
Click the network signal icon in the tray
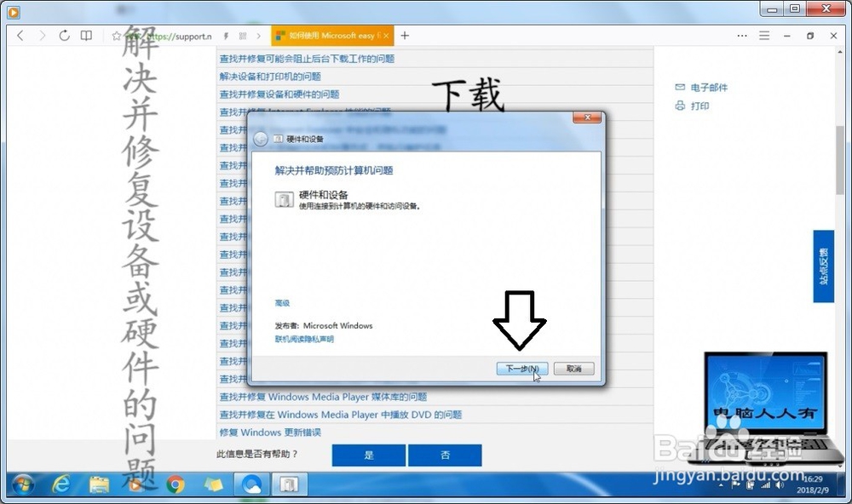[x=764, y=486]
